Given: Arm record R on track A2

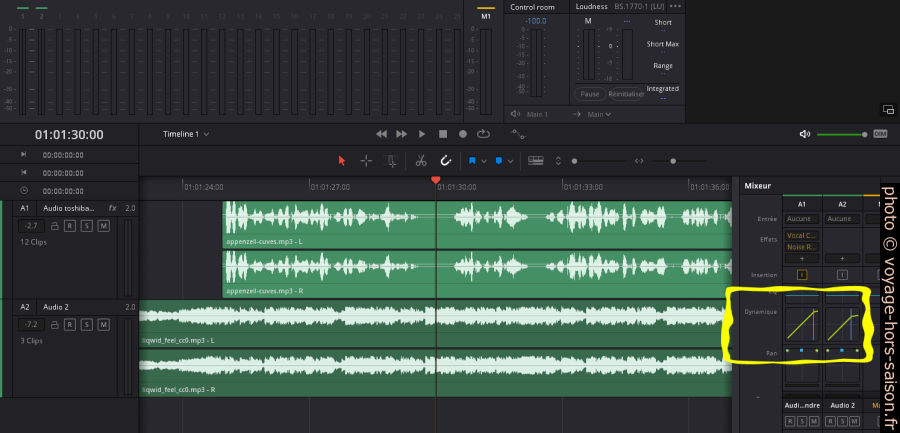Looking at the screenshot, I should [69, 325].
